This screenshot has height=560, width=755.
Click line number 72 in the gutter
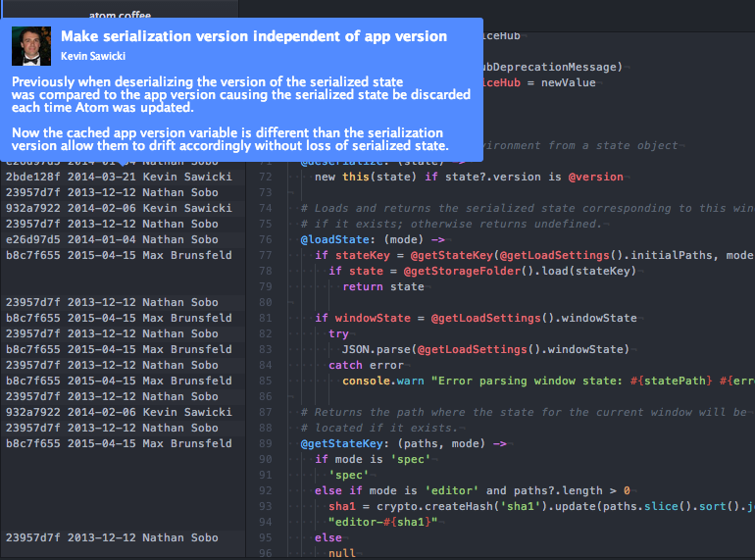click(x=266, y=177)
